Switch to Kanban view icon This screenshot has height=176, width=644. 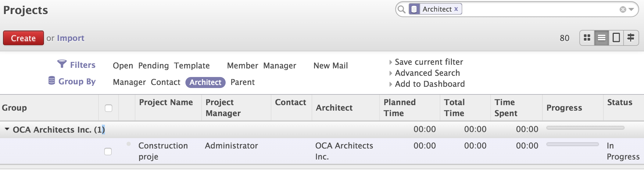[x=587, y=38]
